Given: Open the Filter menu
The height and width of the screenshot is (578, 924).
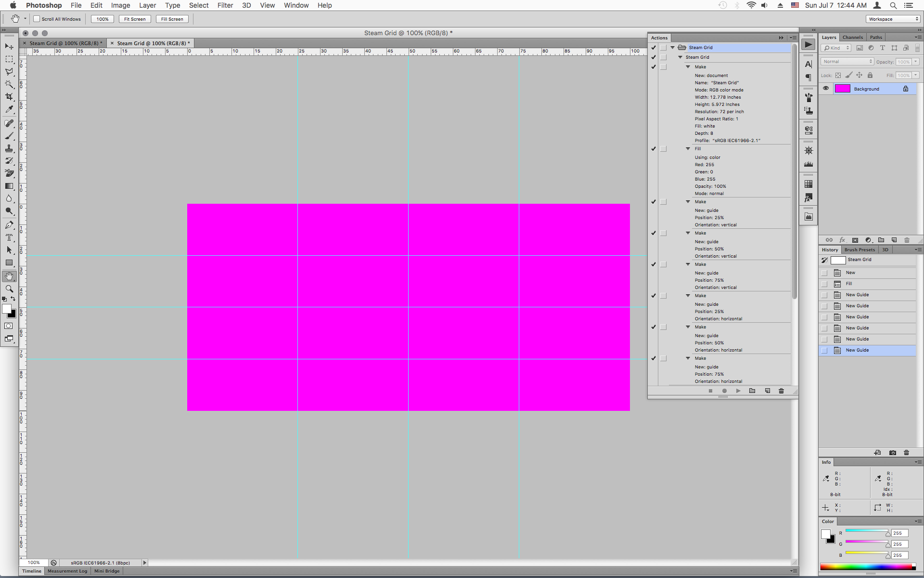Looking at the screenshot, I should pos(225,5).
